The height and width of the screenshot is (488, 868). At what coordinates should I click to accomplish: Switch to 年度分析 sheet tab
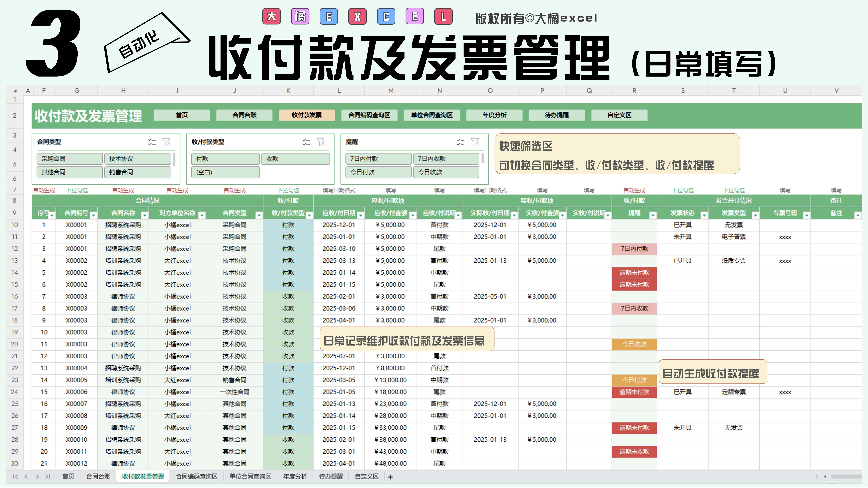click(x=295, y=476)
